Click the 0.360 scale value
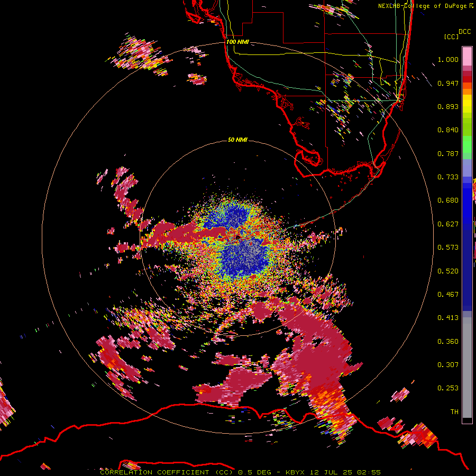The width and height of the screenshot is (476, 476). (448, 342)
